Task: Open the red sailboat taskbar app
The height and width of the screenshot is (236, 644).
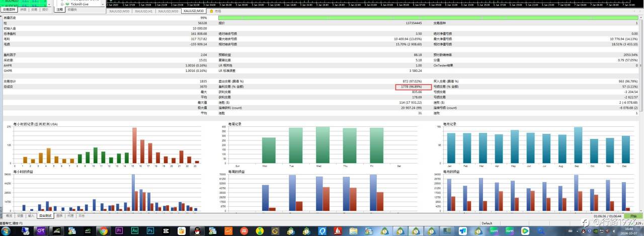Action: [338, 231]
